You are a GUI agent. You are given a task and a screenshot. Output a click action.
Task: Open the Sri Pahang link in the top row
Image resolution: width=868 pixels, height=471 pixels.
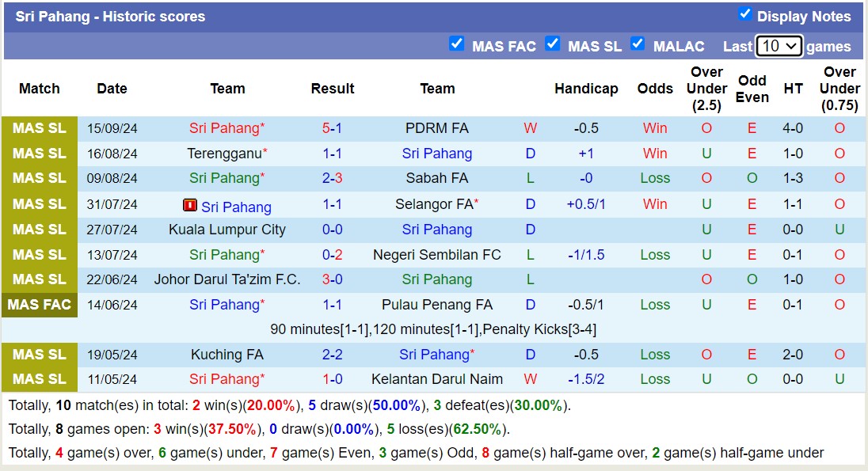[x=226, y=127]
